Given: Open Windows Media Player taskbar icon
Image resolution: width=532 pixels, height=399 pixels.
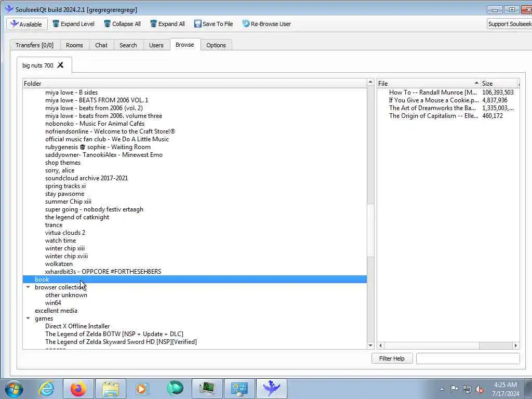Looking at the screenshot, I should coord(142,389).
